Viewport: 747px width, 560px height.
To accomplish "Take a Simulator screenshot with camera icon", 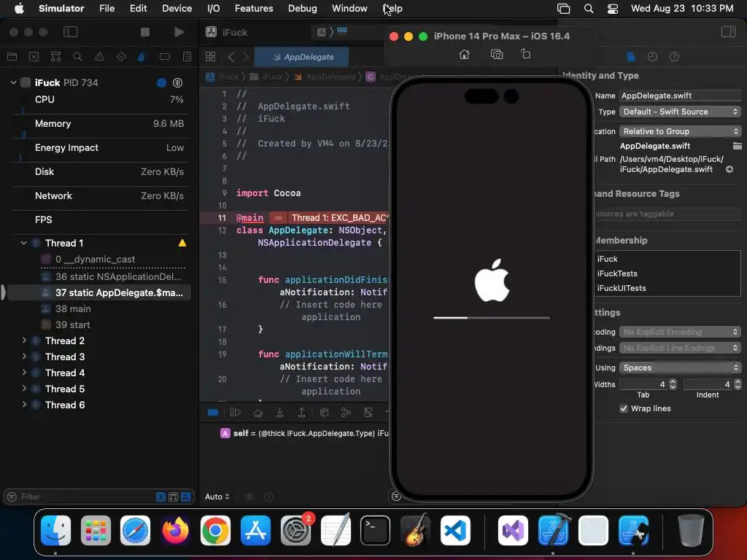I will point(496,54).
